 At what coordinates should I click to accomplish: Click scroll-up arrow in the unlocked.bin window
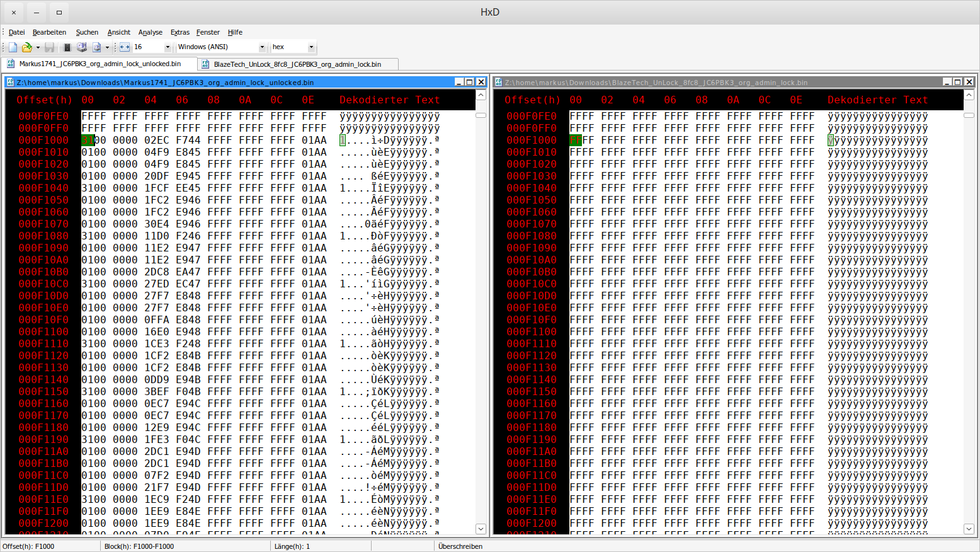pyautogui.click(x=481, y=95)
